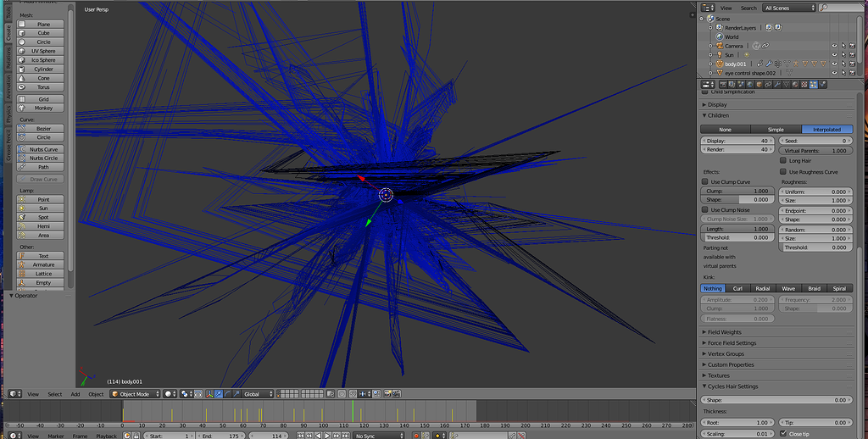
Task: Open the Object menu
Action: click(96, 394)
